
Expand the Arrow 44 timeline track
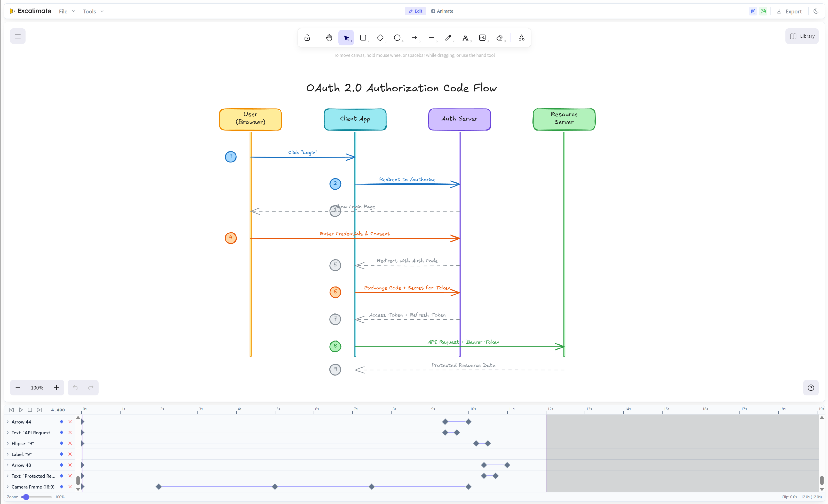pos(8,422)
